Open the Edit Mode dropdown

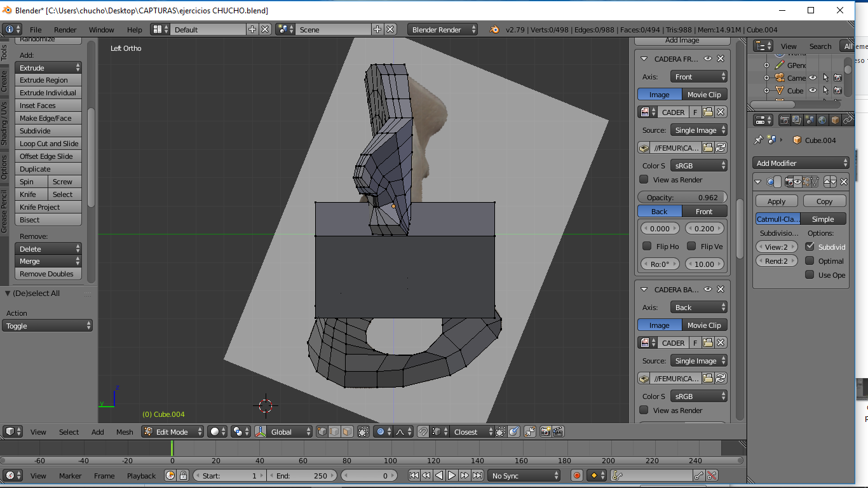click(x=172, y=431)
